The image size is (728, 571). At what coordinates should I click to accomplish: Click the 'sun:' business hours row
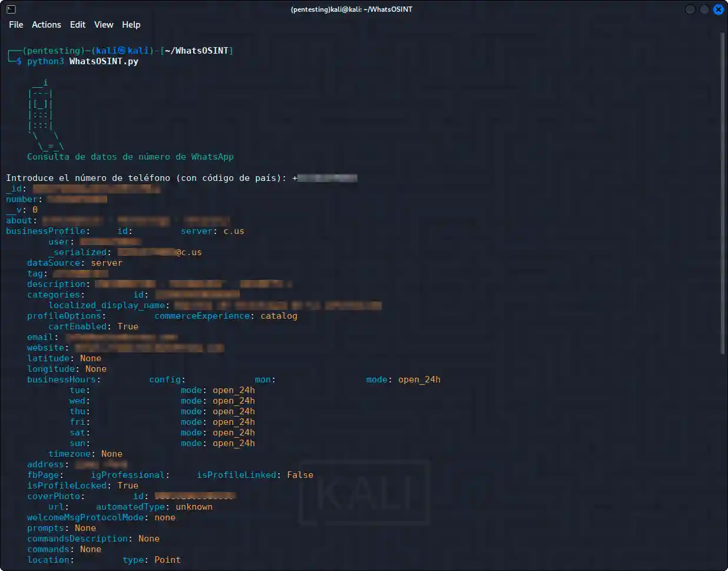(162, 443)
